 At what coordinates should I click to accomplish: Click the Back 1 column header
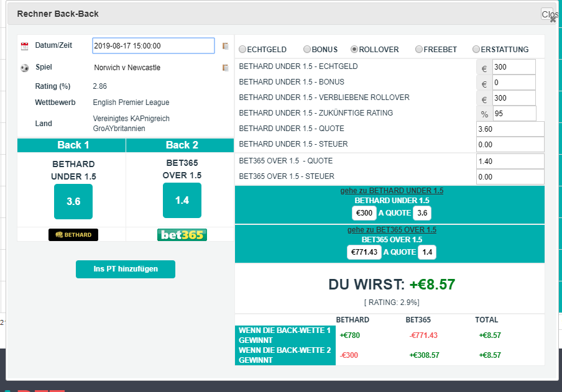pyautogui.click(x=71, y=145)
